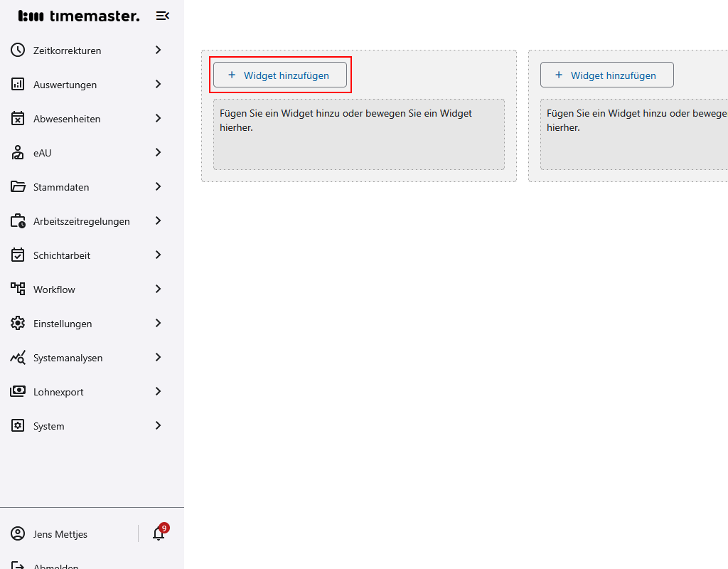This screenshot has height=569, width=728.
Task: Click the clock icon beside Zeitkorrekturen
Action: click(x=18, y=50)
